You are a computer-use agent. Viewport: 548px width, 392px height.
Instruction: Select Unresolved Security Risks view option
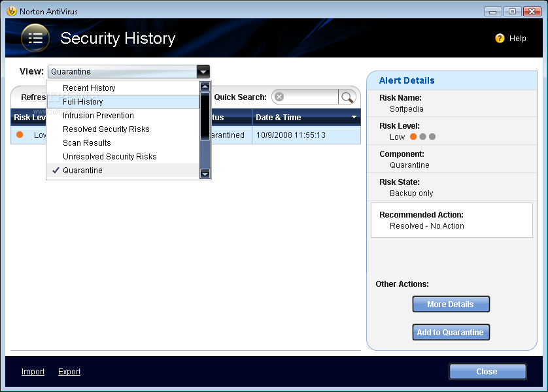click(x=123, y=157)
